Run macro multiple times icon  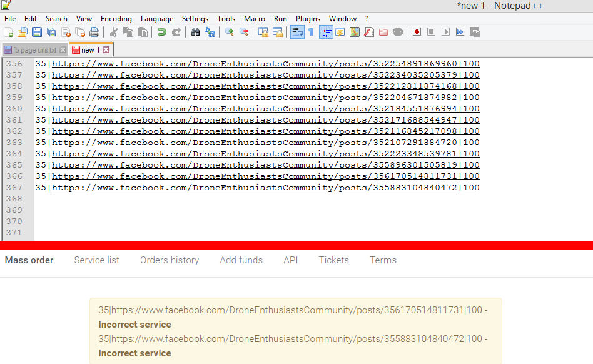[x=460, y=32]
